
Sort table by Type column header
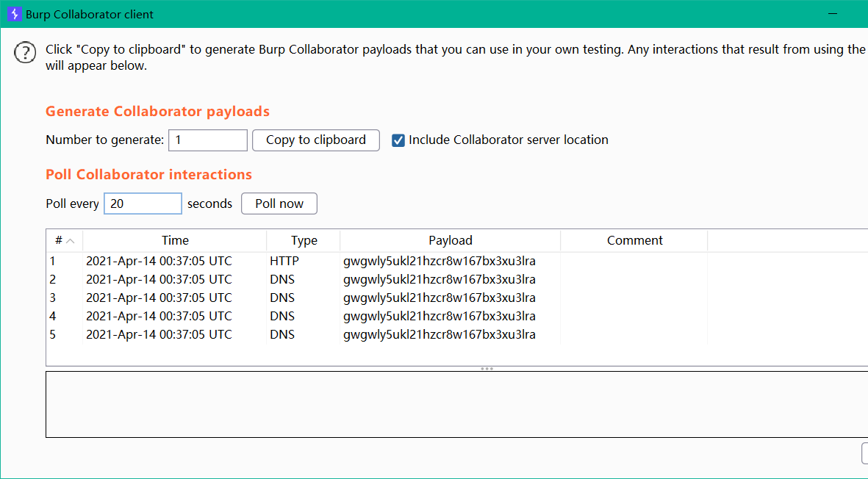point(304,241)
